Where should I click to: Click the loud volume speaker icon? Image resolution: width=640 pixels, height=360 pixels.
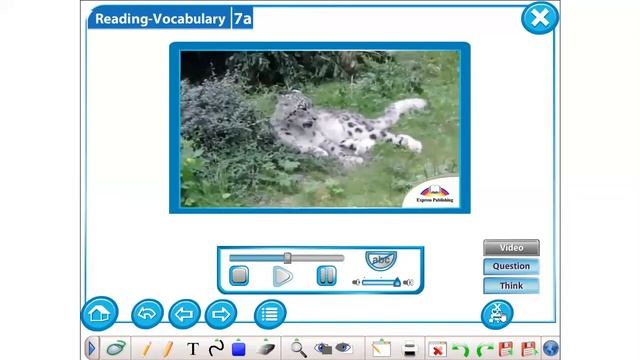[408, 282]
